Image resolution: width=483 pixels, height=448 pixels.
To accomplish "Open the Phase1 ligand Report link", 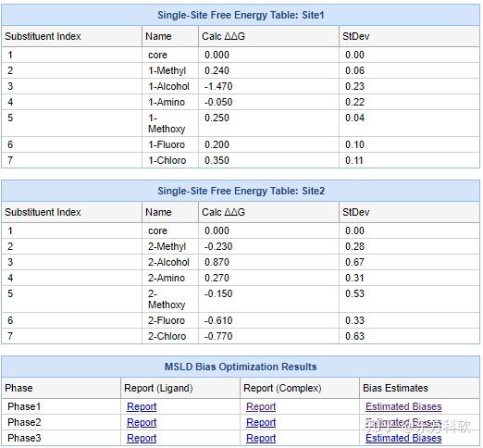I will click(142, 406).
